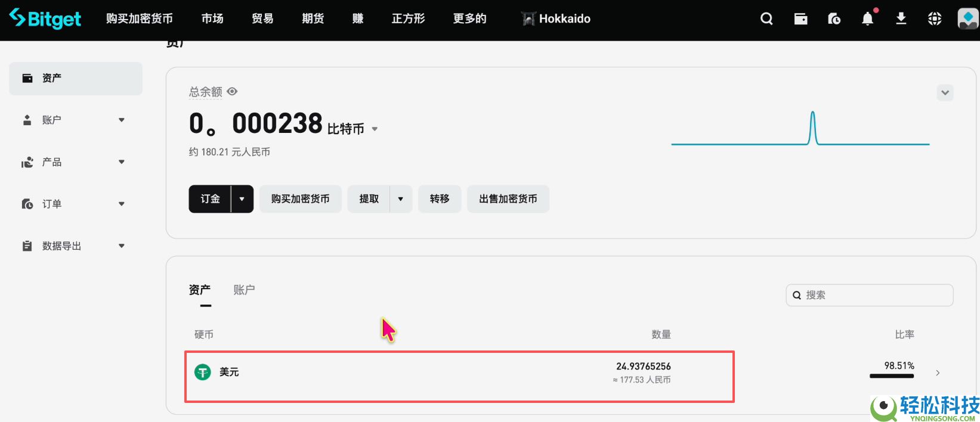Image resolution: width=980 pixels, height=422 pixels.
Task: Open the 提取 button dropdown arrow
Action: tap(401, 198)
